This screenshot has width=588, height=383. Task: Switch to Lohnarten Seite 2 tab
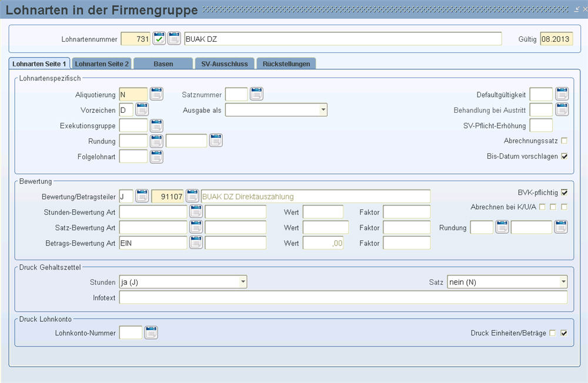[102, 63]
